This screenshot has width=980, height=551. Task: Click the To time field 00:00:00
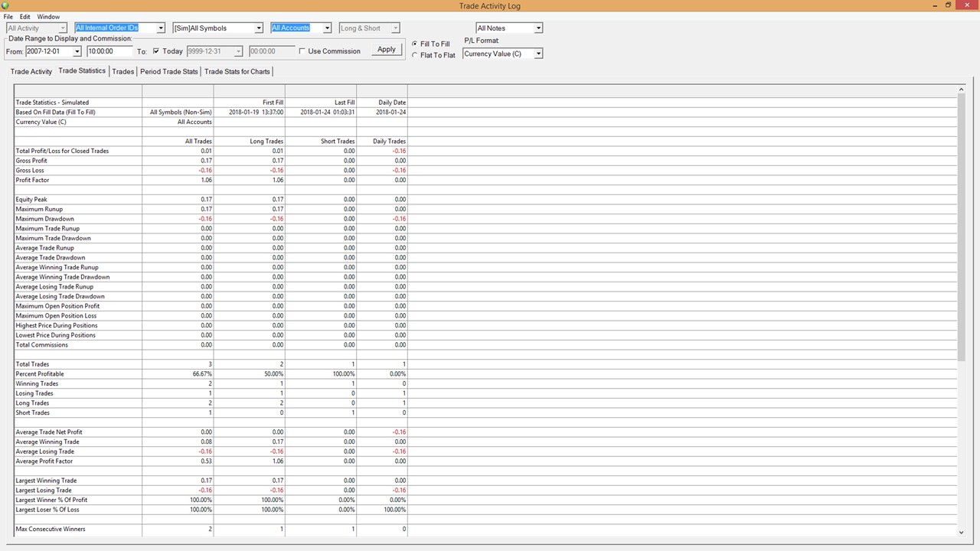271,51
